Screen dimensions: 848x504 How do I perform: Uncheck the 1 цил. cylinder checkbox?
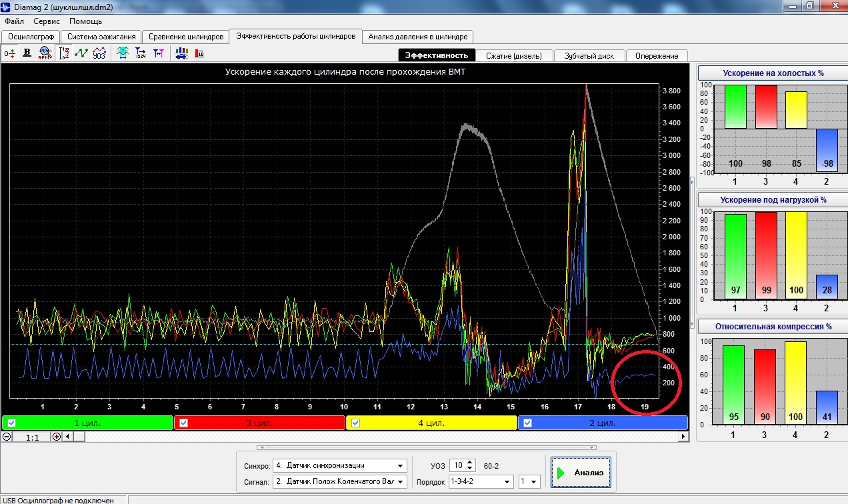pyautogui.click(x=11, y=423)
